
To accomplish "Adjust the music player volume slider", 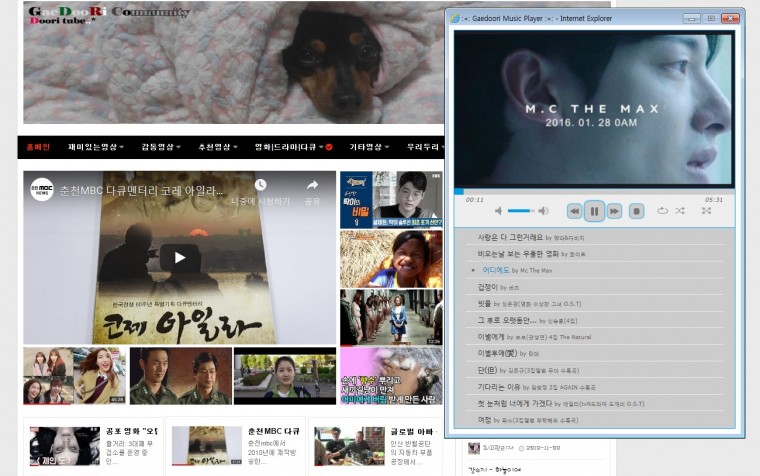I will [x=520, y=211].
